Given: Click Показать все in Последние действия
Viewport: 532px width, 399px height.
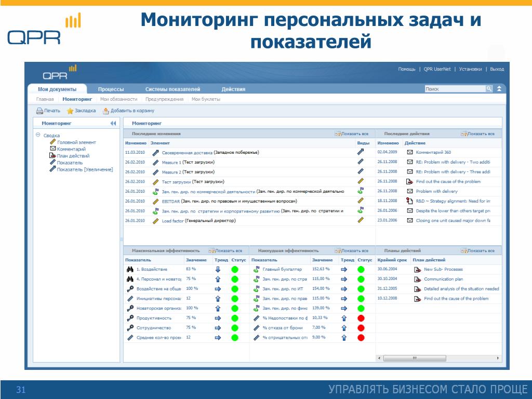Looking at the screenshot, I should click(478, 134).
